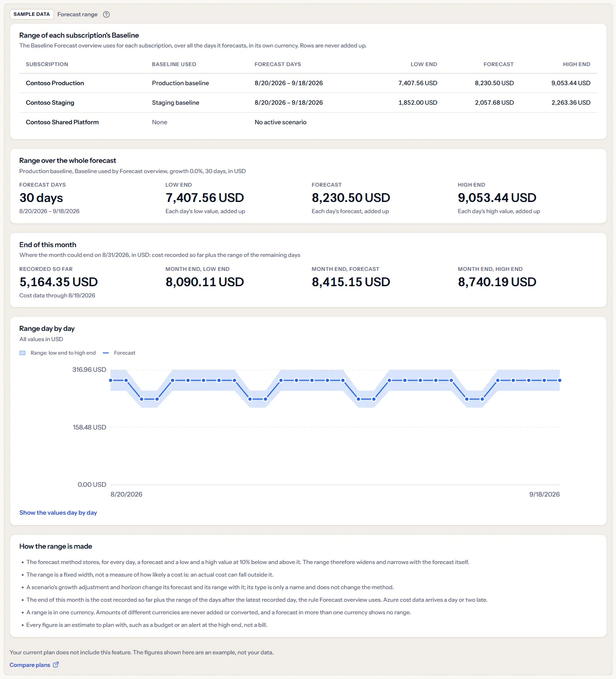Click 7,407.56 USD in the Contoso Production row
Image resolution: width=616 pixels, height=679 pixels.
pyautogui.click(x=418, y=83)
